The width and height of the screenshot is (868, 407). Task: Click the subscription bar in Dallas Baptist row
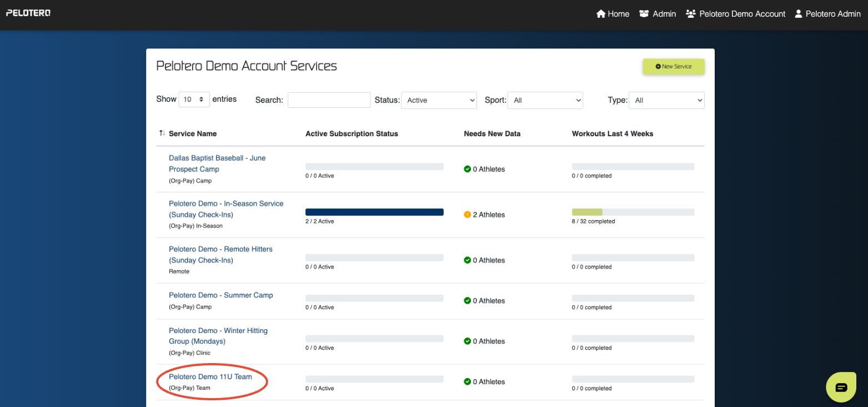tap(374, 166)
